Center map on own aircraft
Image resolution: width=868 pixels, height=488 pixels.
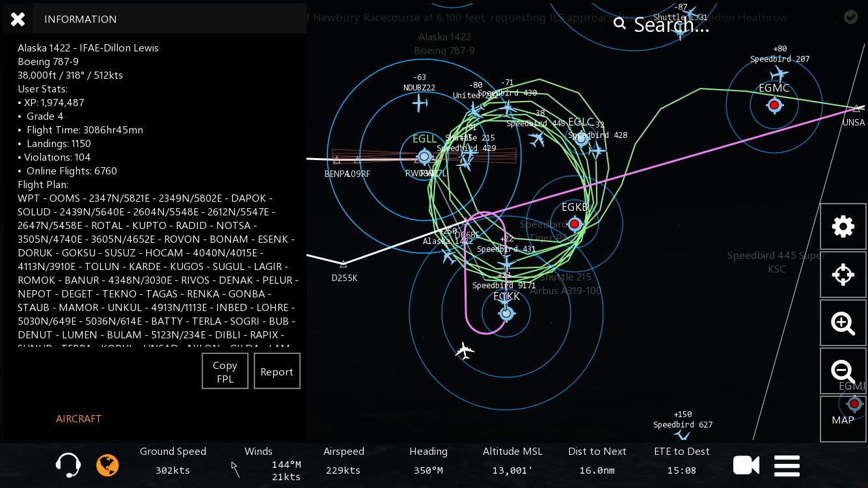click(843, 275)
